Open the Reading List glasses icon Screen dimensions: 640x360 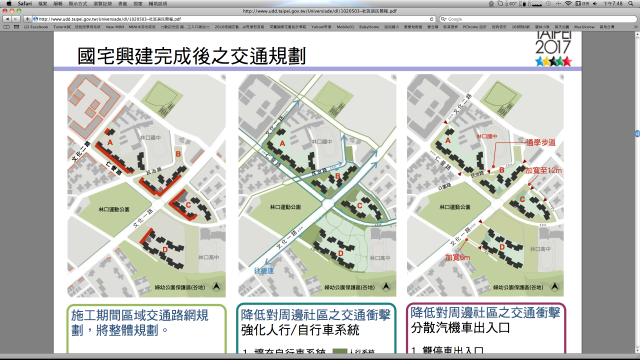tap(6, 27)
